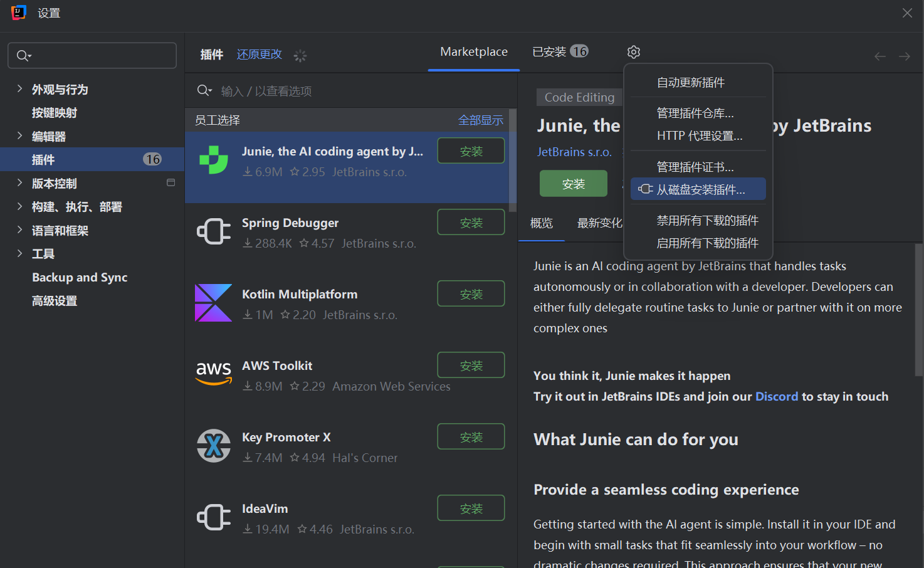Expand the 外观与行为 settings node
This screenshot has height=568, width=924.
[x=19, y=88]
